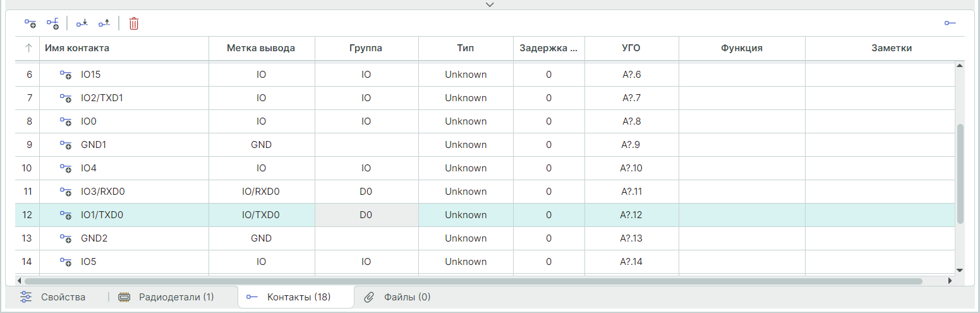This screenshot has height=313, width=980.
Task: Click the pin icon beside IO3/RXD0
Action: click(x=66, y=192)
